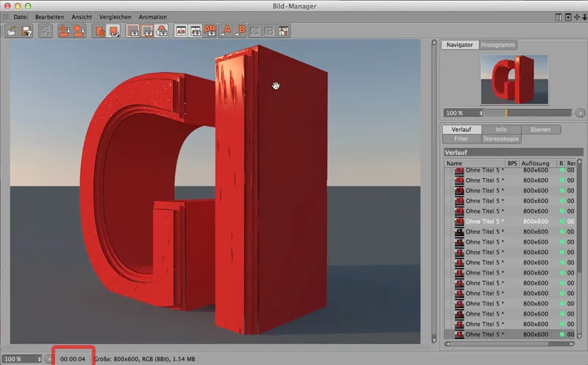588x365 pixels.
Task: Toggle green status dot in last history row
Action: pos(562,334)
